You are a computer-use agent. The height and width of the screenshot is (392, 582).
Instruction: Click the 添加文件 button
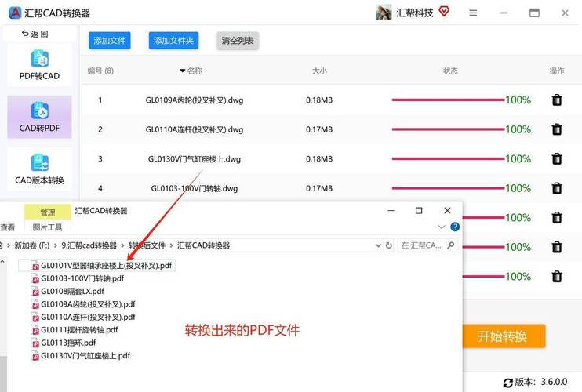tap(110, 41)
